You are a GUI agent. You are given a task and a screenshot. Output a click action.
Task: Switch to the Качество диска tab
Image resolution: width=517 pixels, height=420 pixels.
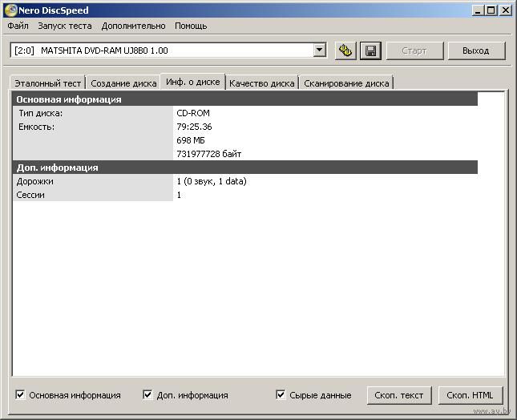(x=262, y=83)
